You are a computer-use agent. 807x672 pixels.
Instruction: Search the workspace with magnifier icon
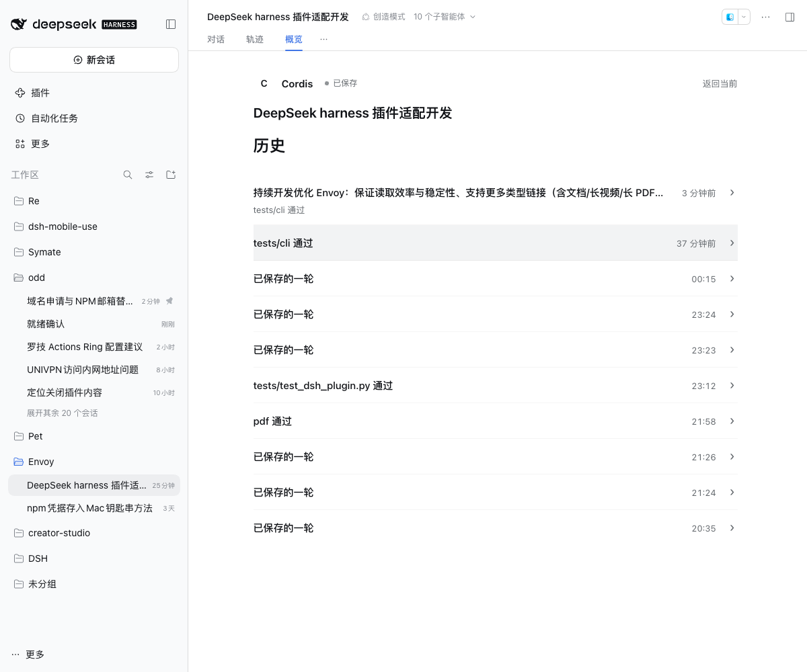pyautogui.click(x=128, y=175)
